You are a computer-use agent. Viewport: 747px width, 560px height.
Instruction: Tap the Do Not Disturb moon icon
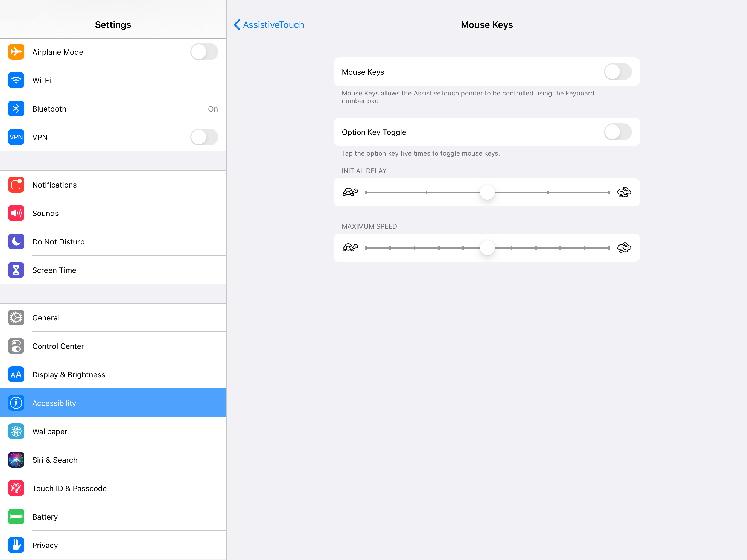pos(16,241)
